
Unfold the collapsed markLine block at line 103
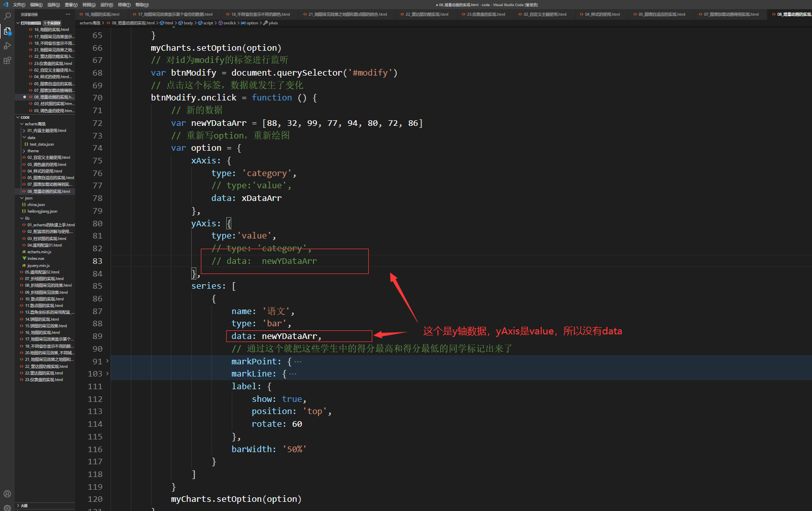tap(107, 374)
